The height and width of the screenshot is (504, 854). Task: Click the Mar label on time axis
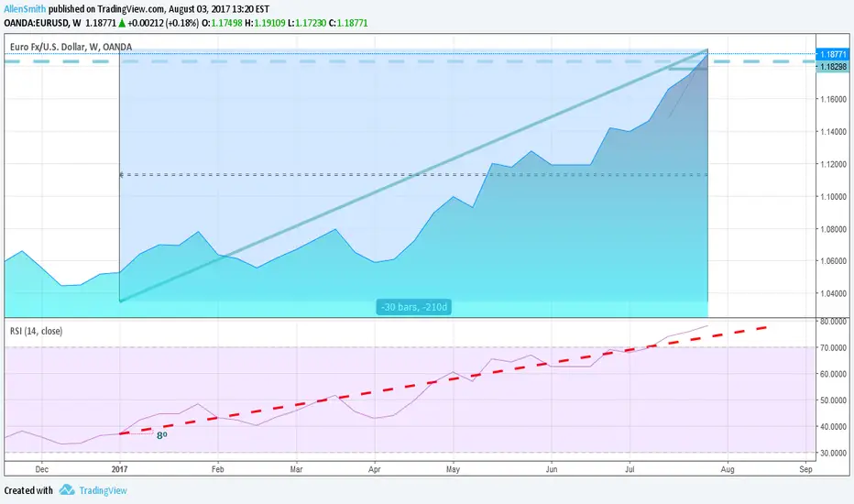click(296, 468)
